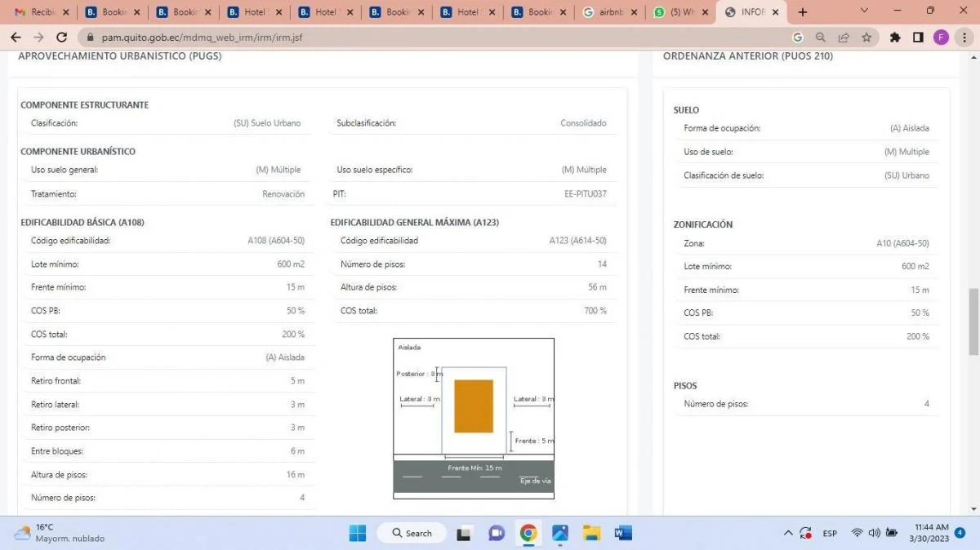The image size is (980, 550).
Task: Open Microsoft Word from the taskbar
Action: pyautogui.click(x=623, y=533)
